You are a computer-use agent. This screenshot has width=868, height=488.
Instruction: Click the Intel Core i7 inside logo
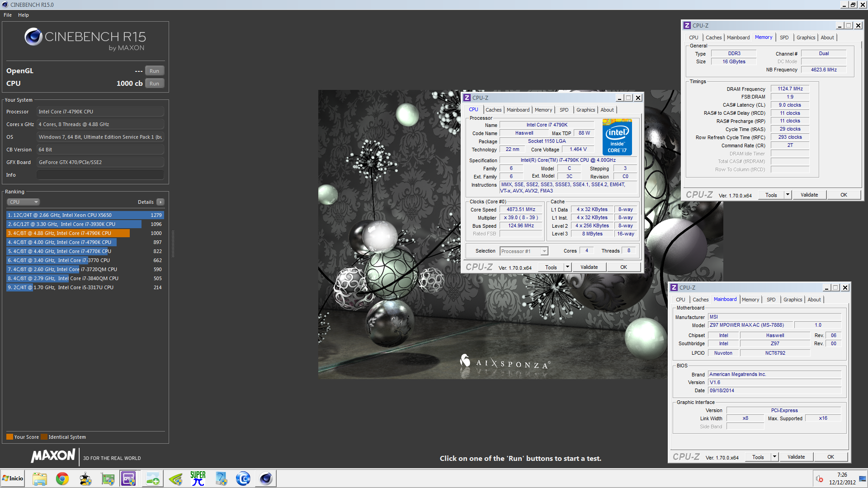pos(617,137)
